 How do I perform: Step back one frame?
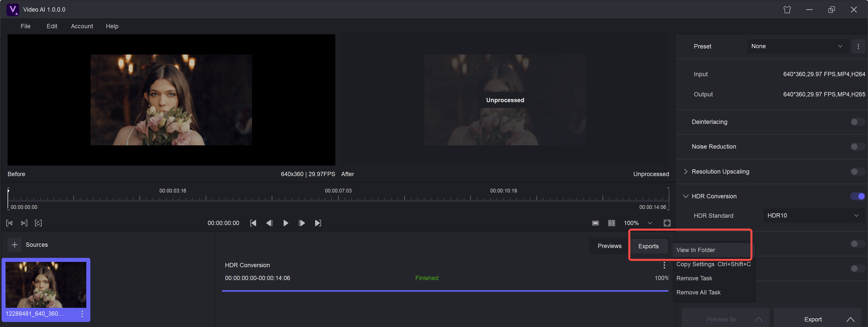click(x=269, y=223)
